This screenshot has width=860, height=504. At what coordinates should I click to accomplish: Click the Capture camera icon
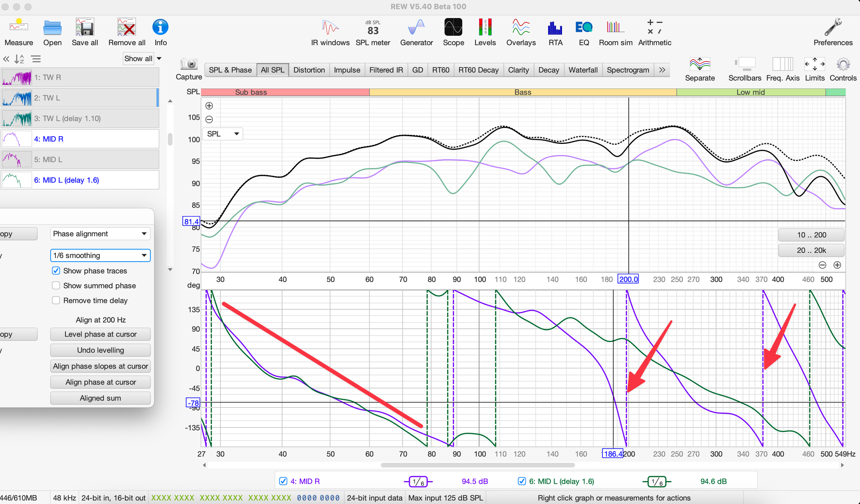[189, 64]
